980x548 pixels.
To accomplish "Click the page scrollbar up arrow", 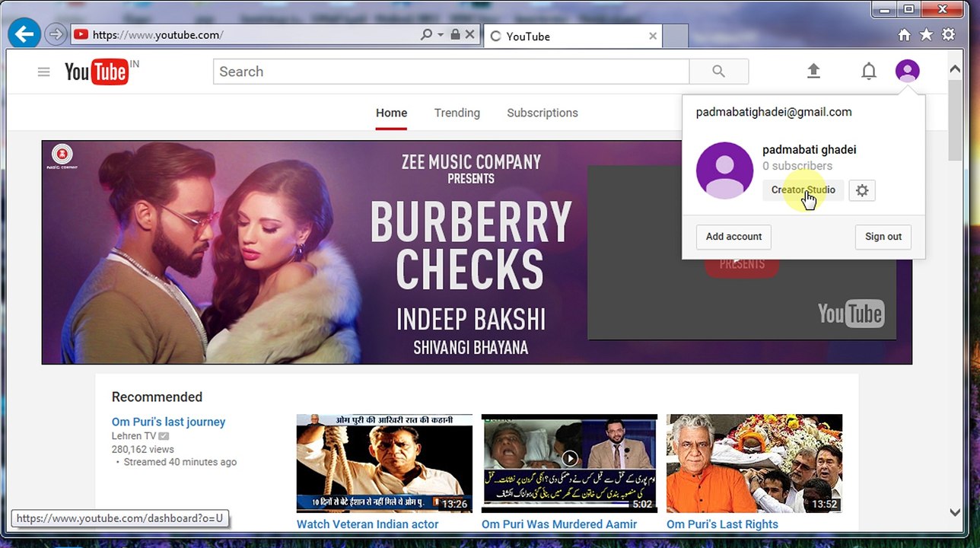I will (x=955, y=69).
